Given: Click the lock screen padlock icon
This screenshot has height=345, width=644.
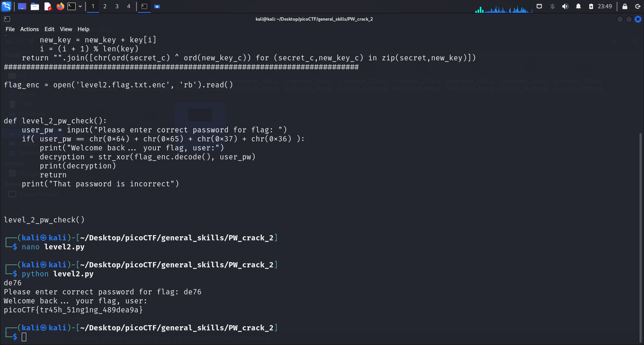Looking at the screenshot, I should click(625, 6).
